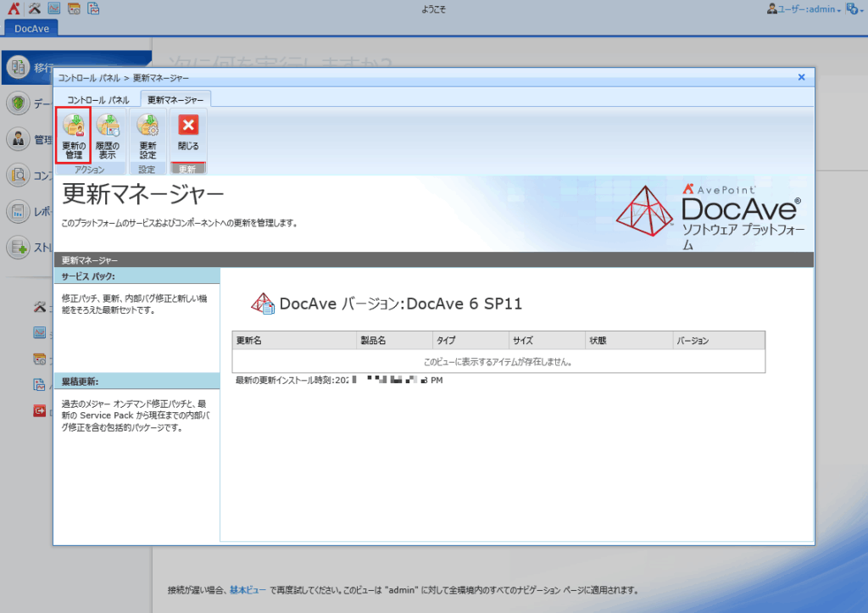The image size is (868, 613).
Task: Click the バージョン column header
Action: tap(719, 341)
